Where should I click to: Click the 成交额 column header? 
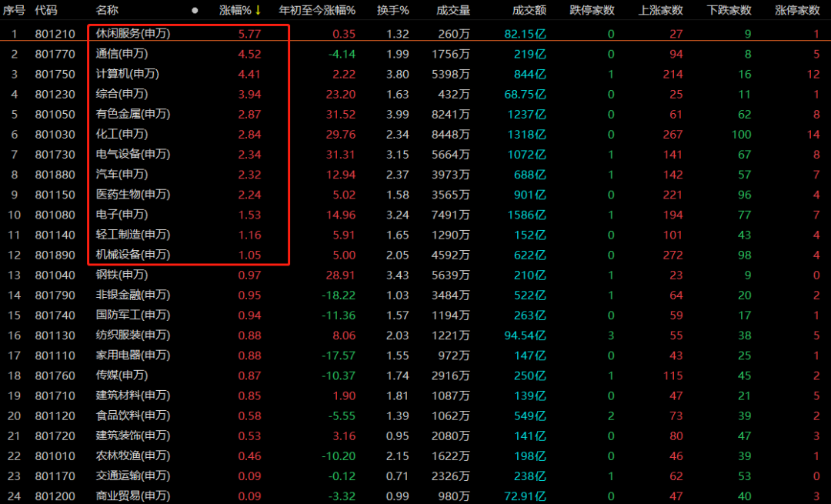[x=529, y=11]
